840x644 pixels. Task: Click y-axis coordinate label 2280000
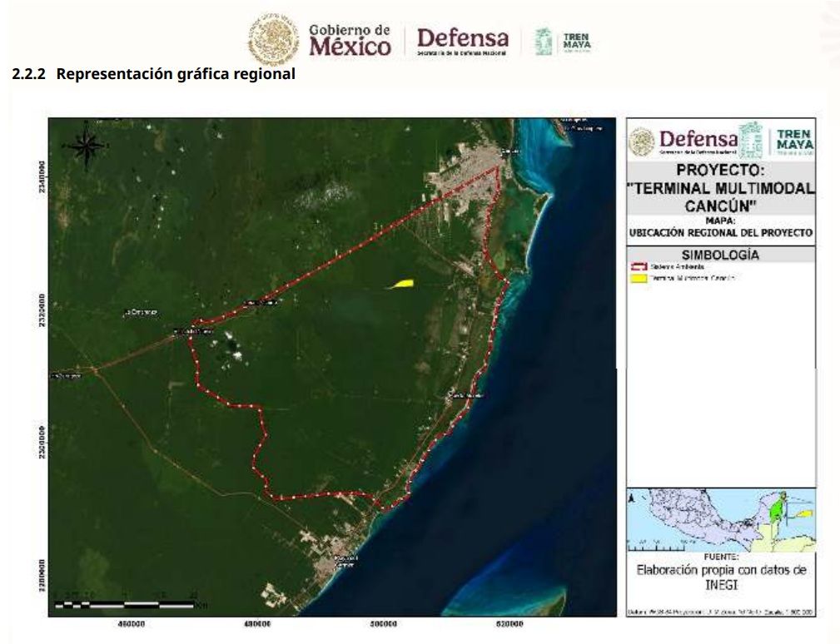(42, 574)
